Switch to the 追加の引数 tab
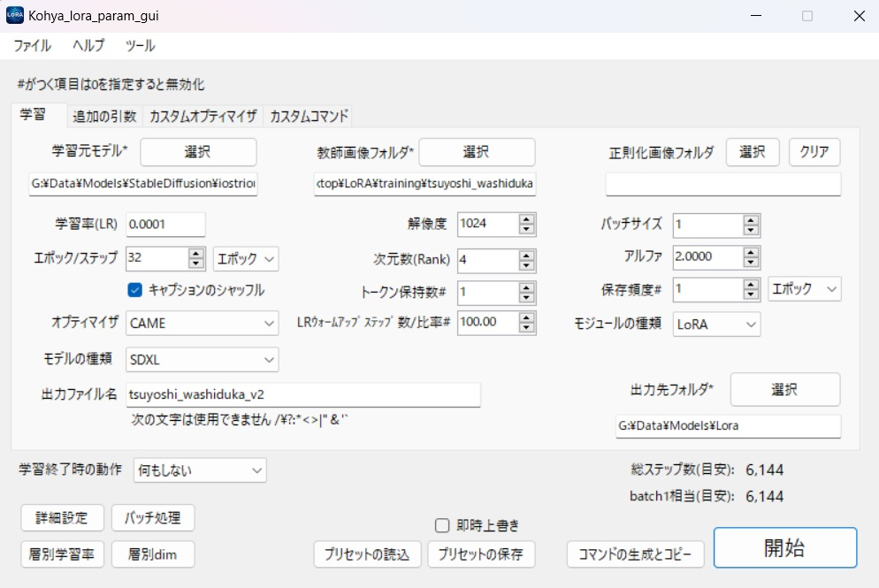879x588 pixels. [104, 116]
